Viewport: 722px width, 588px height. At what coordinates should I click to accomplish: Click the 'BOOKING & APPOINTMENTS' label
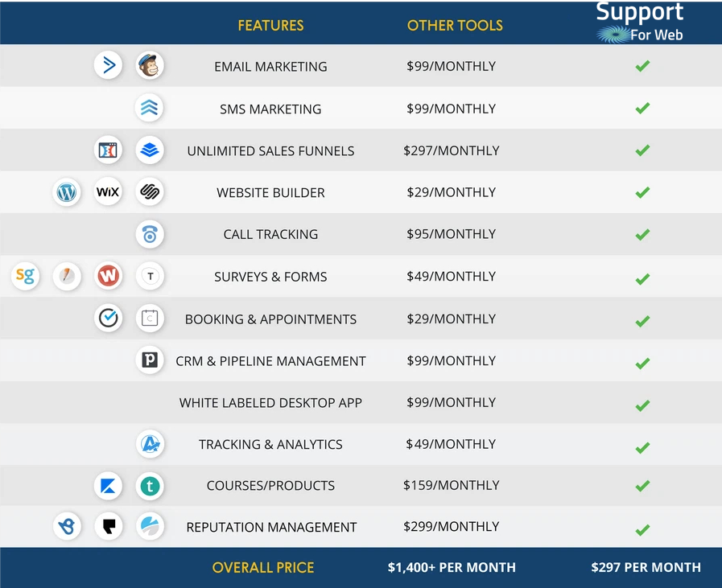[270, 319]
